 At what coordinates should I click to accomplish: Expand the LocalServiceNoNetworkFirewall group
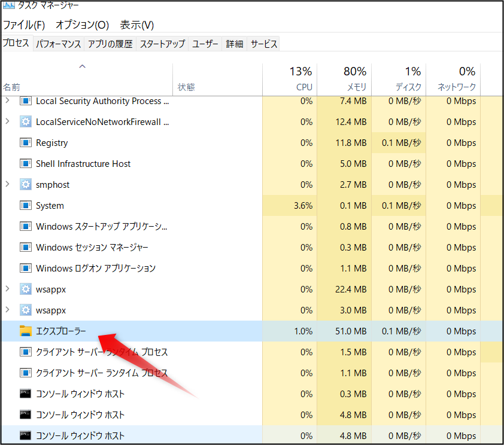click(7, 121)
